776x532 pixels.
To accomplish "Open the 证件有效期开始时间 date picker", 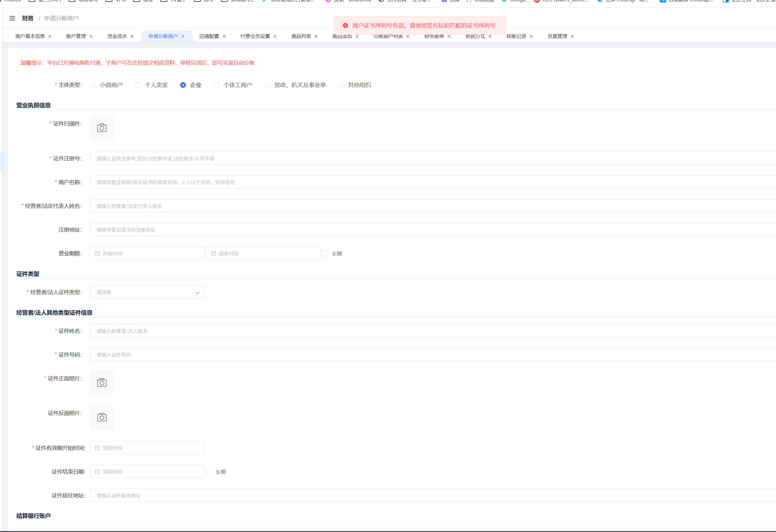I will click(147, 448).
